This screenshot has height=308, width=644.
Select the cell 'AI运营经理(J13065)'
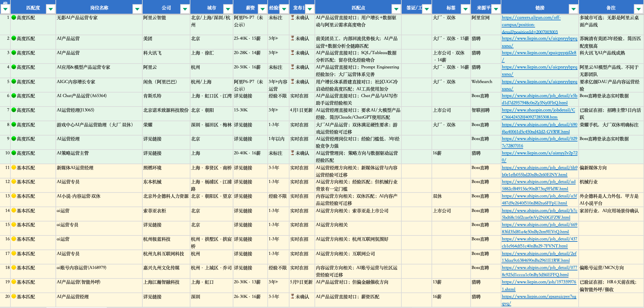(99, 114)
